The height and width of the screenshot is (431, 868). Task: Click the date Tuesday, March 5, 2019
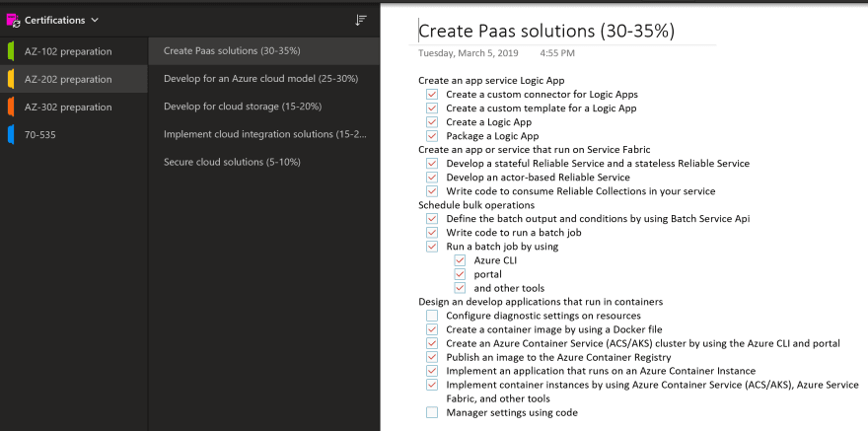[469, 53]
